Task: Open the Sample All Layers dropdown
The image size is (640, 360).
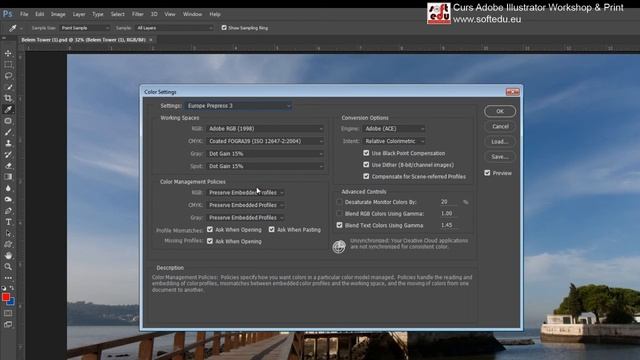Action: [175, 28]
